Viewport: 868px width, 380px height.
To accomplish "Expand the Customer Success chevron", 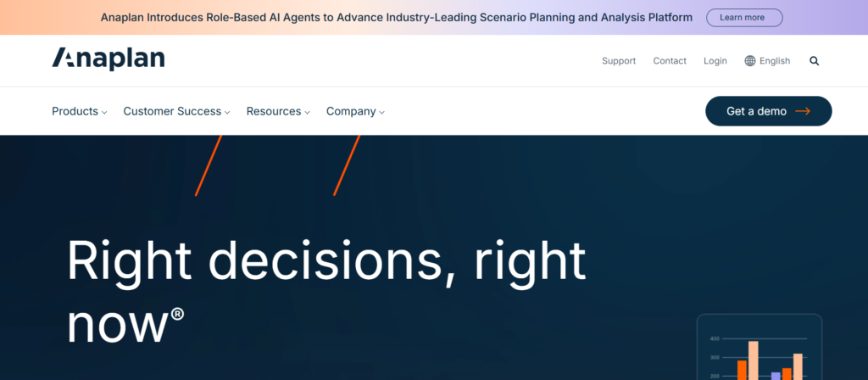I will 228,112.
